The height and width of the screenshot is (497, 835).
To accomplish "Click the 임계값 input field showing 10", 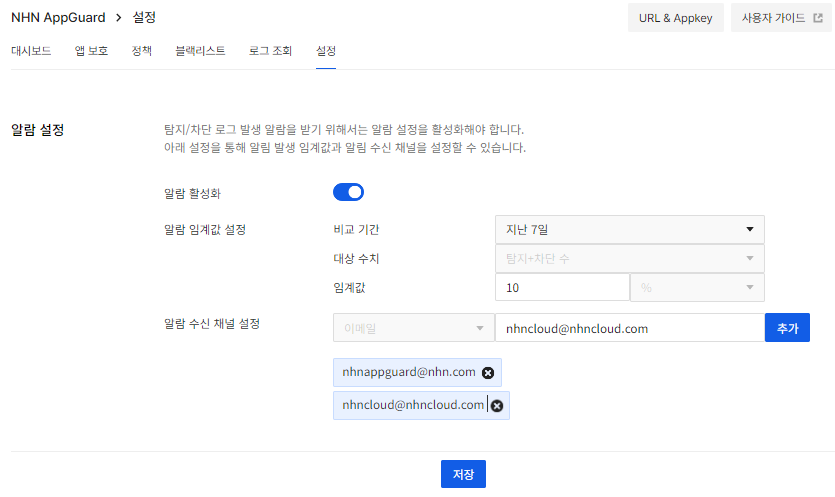I will click(562, 288).
